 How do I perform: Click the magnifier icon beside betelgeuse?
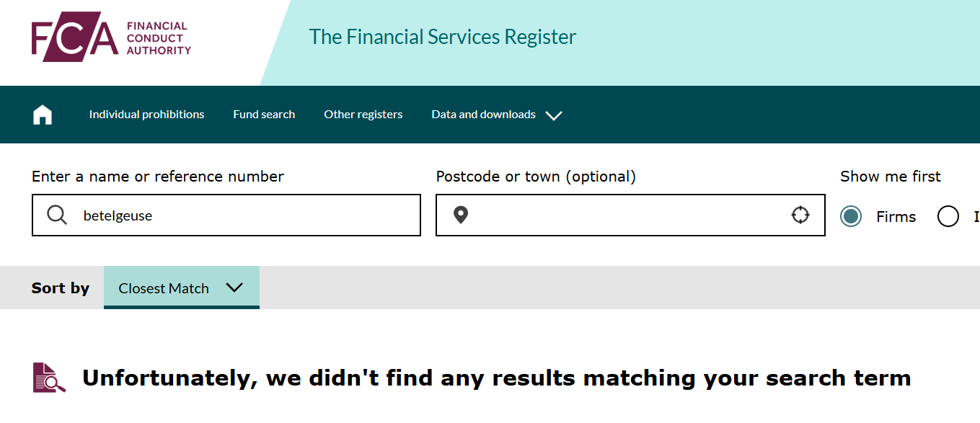(x=57, y=215)
